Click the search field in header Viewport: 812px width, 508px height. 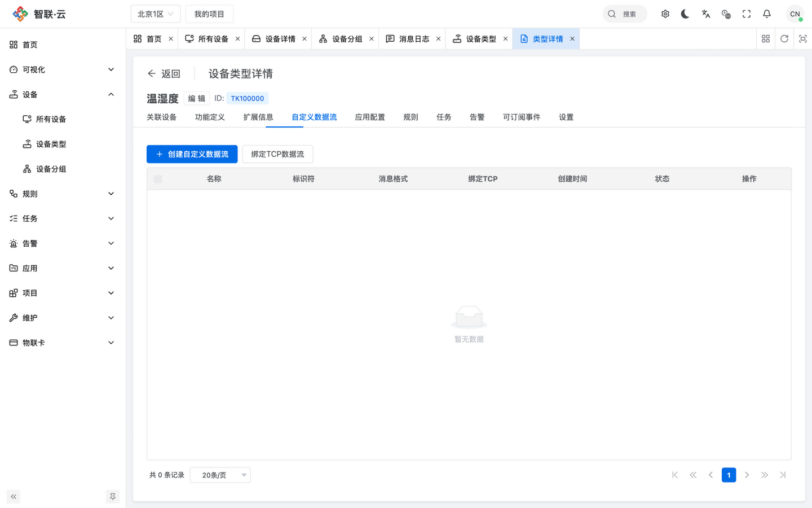tap(625, 14)
